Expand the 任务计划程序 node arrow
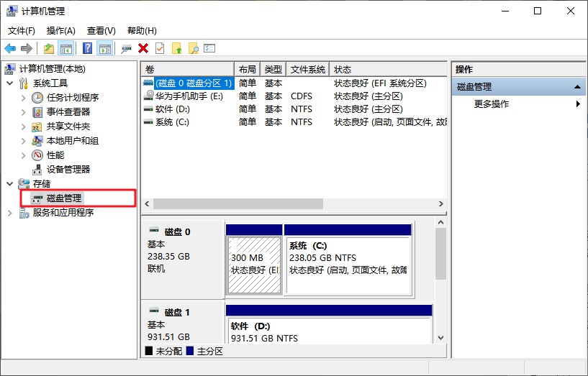This screenshot has height=376, width=588. 24,98
